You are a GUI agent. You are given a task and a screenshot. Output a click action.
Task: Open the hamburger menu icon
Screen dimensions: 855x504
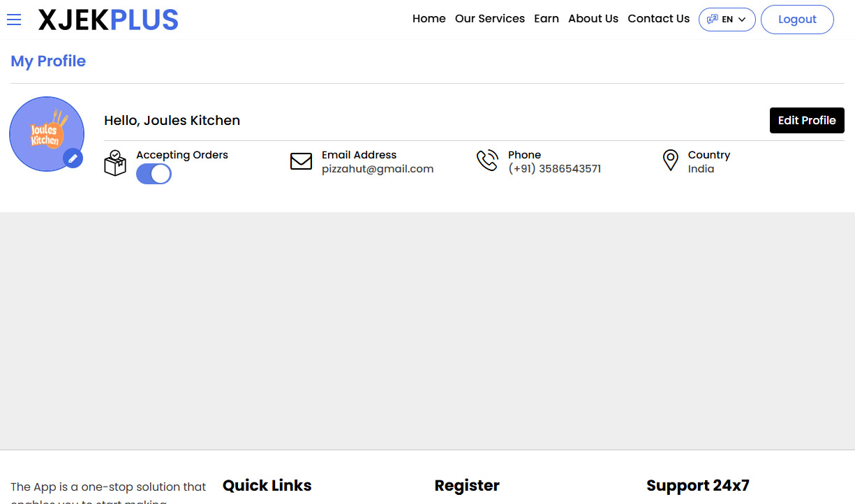[x=14, y=20]
